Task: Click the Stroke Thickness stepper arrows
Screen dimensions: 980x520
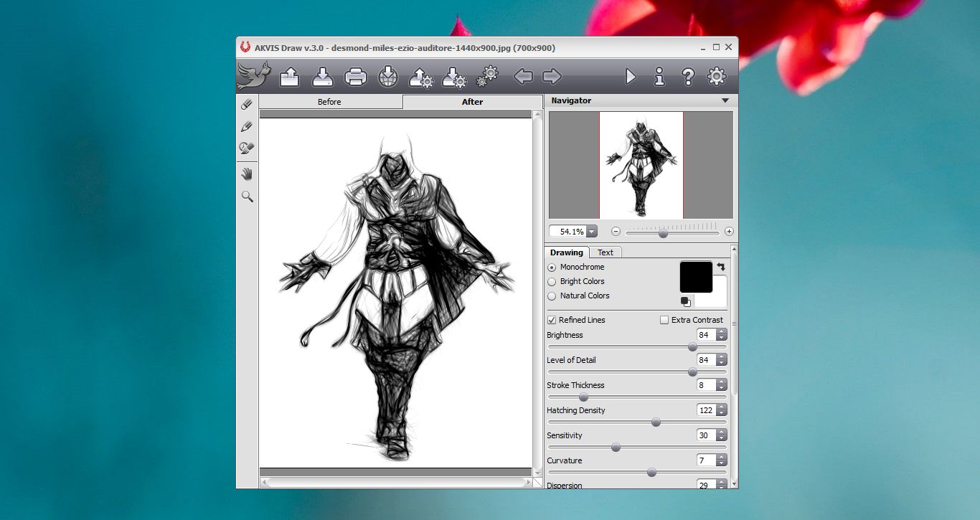Action: [x=721, y=385]
